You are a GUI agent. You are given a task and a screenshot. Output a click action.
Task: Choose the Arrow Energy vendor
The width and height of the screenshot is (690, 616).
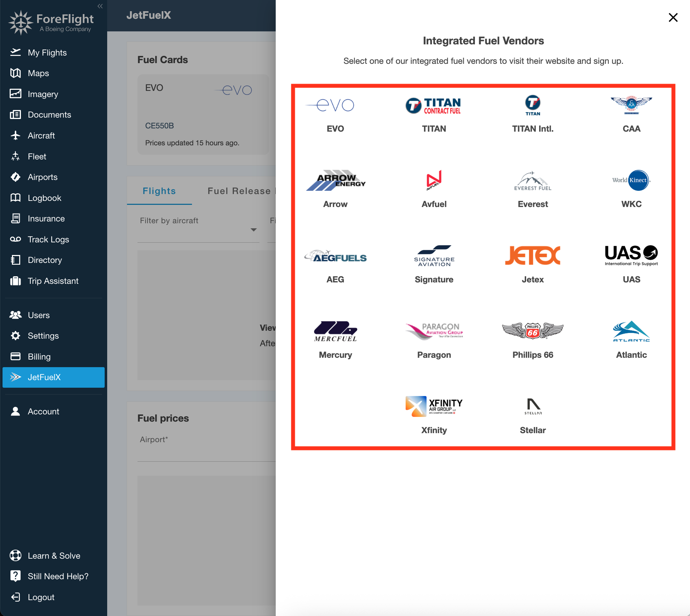(335, 190)
